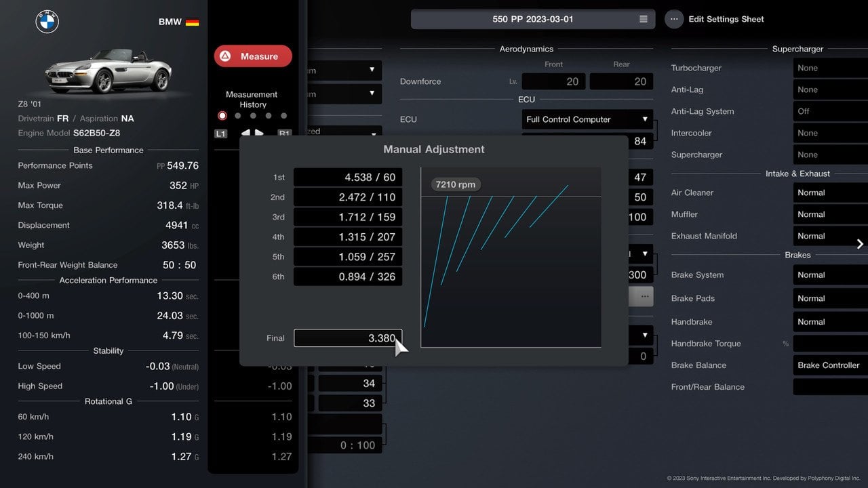Click the German flag icon
Screen dimensions: 868x488
pyautogui.click(x=193, y=22)
